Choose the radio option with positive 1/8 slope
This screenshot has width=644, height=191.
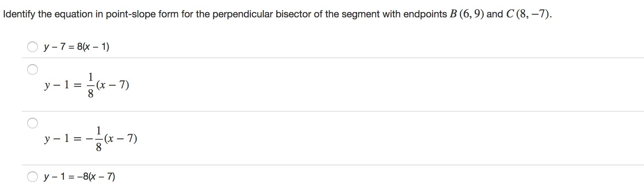pos(33,69)
